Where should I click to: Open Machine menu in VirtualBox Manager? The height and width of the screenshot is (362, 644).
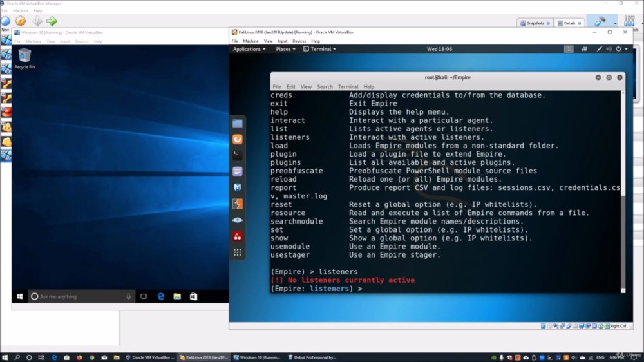tap(21, 11)
